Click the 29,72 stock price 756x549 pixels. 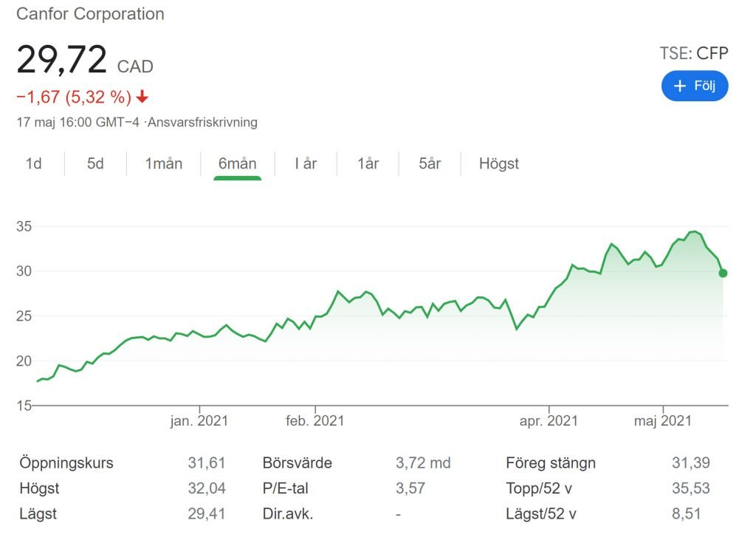[62, 60]
